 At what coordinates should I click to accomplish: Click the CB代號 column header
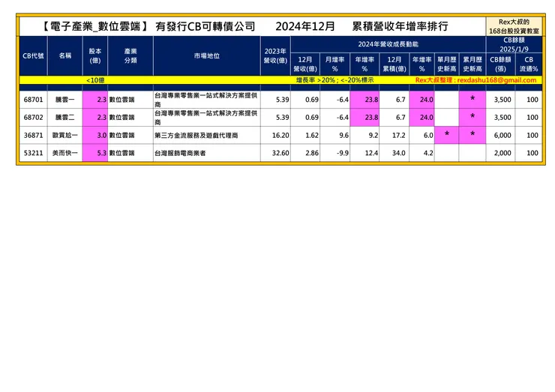click(33, 56)
